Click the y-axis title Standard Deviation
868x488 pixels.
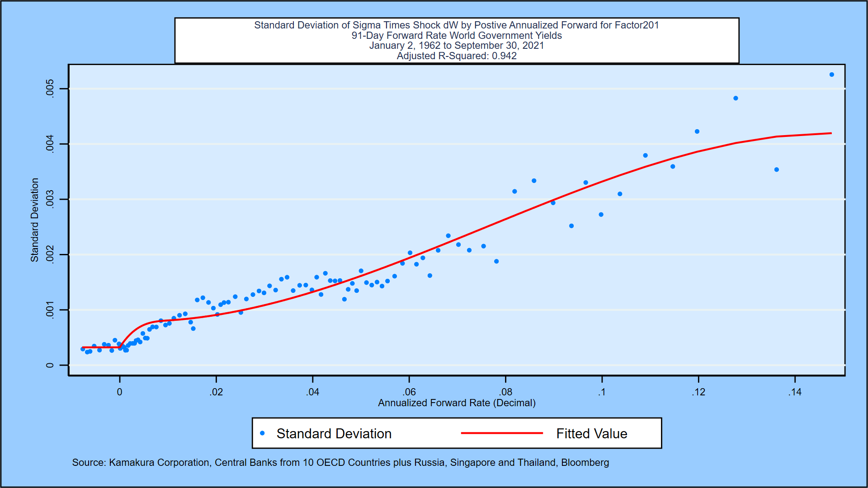coord(35,220)
